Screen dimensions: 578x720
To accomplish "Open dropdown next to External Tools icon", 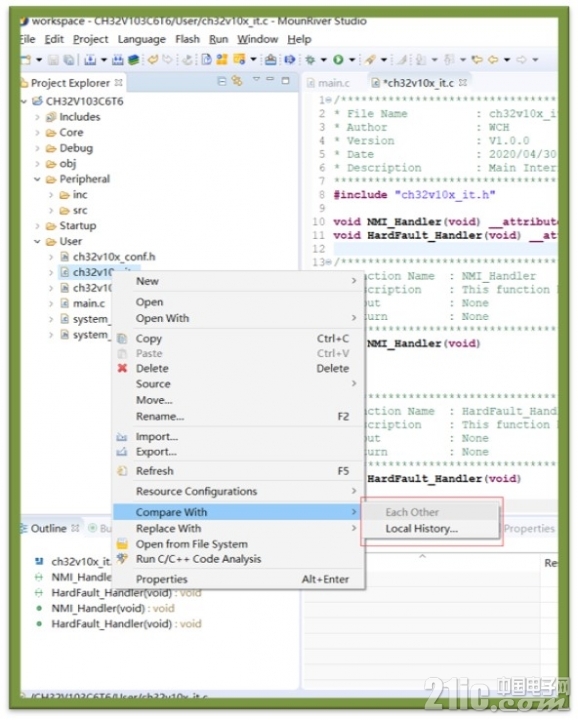I will coord(384,60).
